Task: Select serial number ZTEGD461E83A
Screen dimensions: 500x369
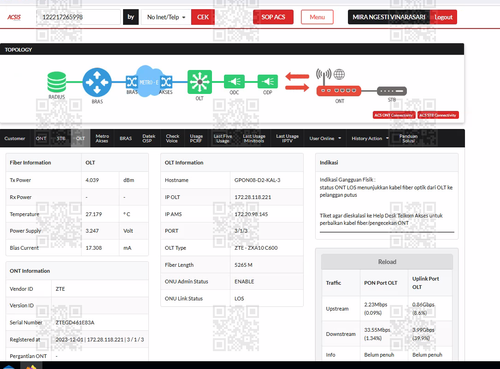Action: click(75, 322)
